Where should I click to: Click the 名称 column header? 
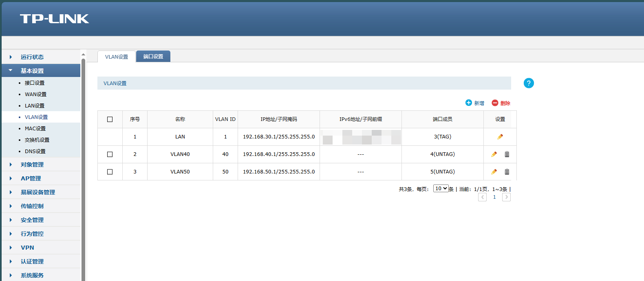(180, 119)
